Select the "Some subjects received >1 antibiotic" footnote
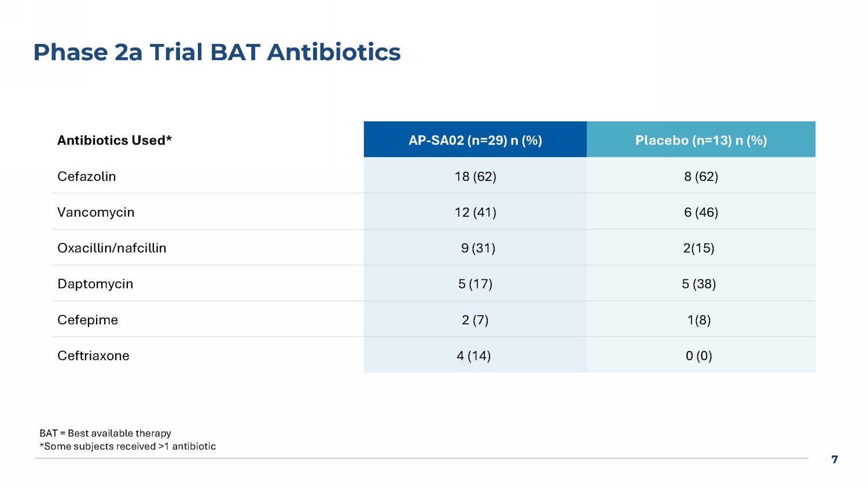The width and height of the screenshot is (868, 488). coord(128,446)
